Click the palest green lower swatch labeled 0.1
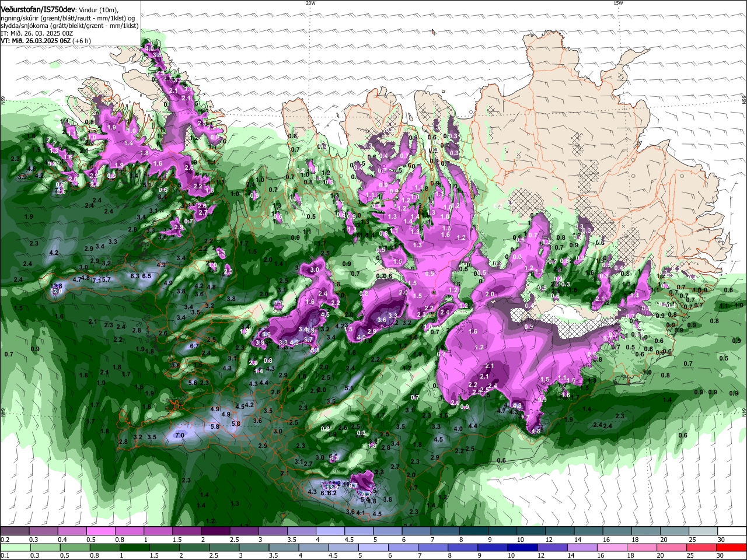Image resolution: width=747 pixels, height=560 pixels. pyautogui.click(x=16, y=548)
